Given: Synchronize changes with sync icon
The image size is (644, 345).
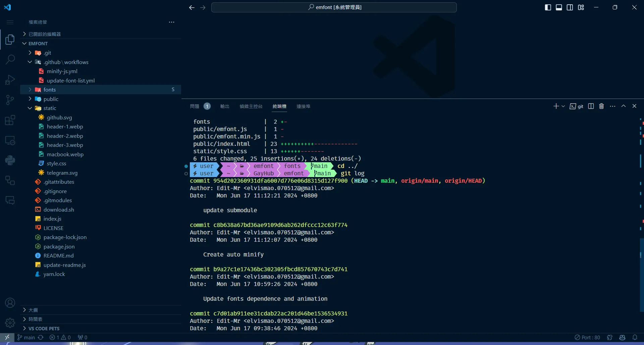Looking at the screenshot, I should tap(41, 337).
